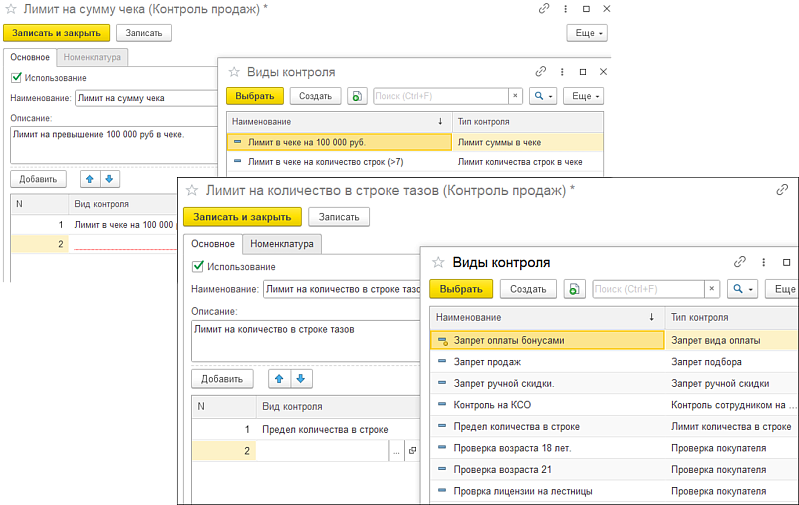The height and width of the screenshot is (505, 799).
Task: Click Записать in Лимит на сумму чека window
Action: (144, 33)
